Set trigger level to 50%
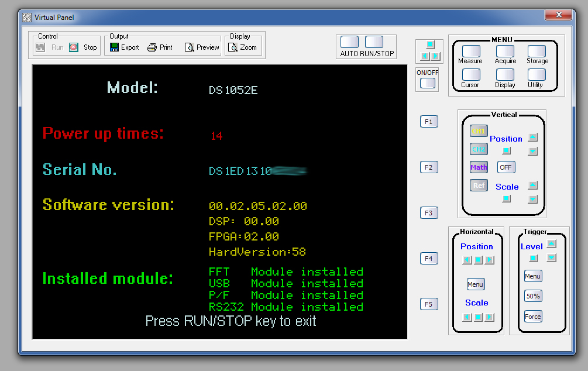The image size is (588, 371). tap(533, 296)
